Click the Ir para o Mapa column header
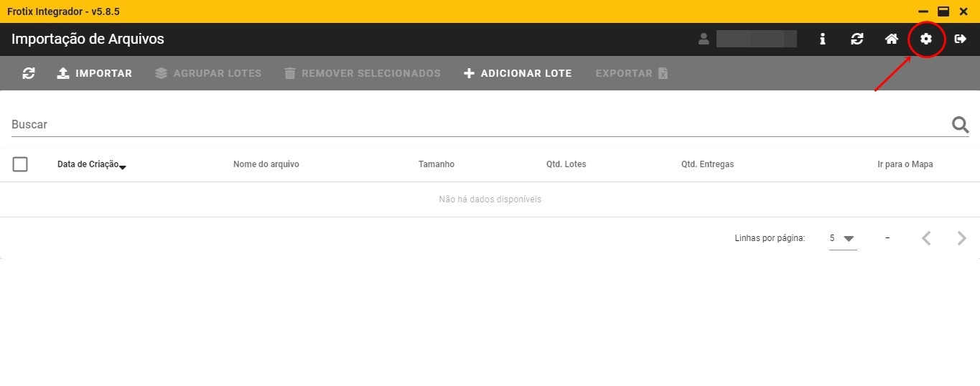This screenshot has width=980, height=386. 905,164
